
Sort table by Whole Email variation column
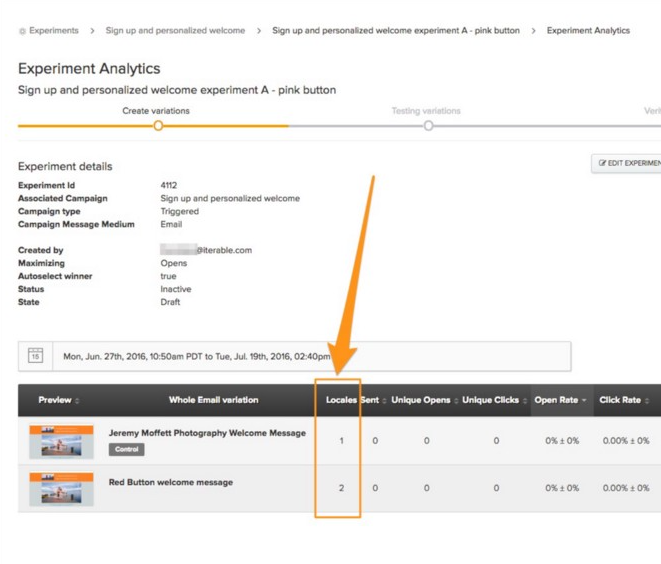[213, 400]
